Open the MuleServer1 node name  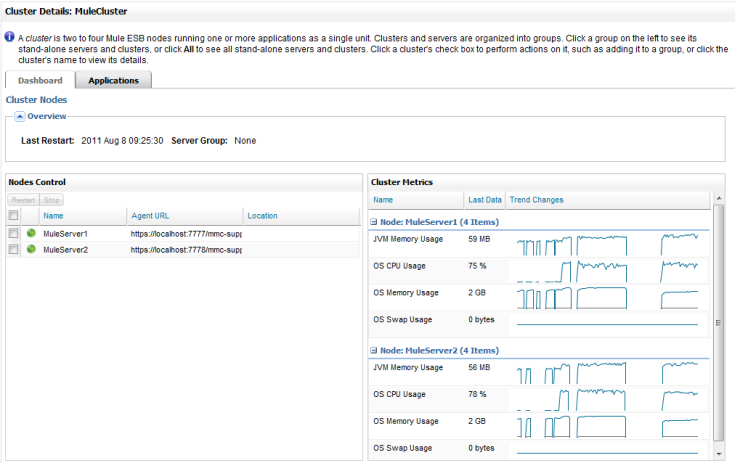[66, 233]
